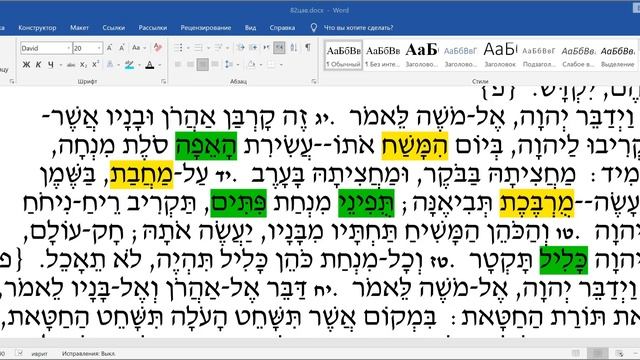Toggle underline (Ч)

pyautogui.click(x=51, y=64)
